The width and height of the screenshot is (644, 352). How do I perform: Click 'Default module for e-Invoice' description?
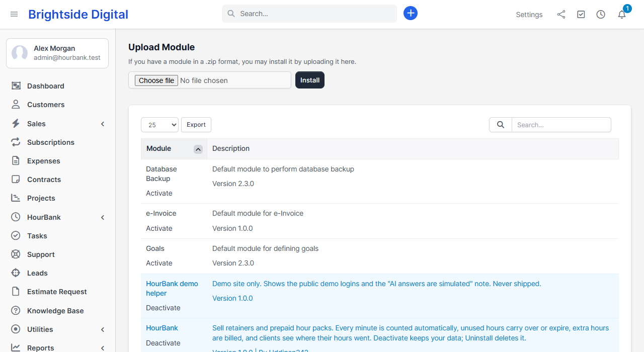click(x=258, y=213)
